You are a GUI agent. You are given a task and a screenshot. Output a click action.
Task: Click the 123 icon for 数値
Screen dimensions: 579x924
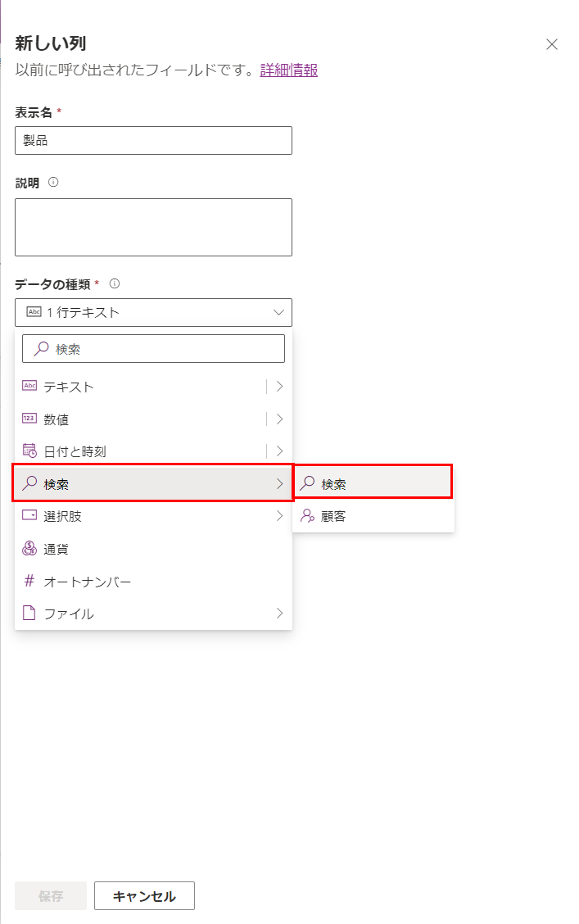coord(31,419)
